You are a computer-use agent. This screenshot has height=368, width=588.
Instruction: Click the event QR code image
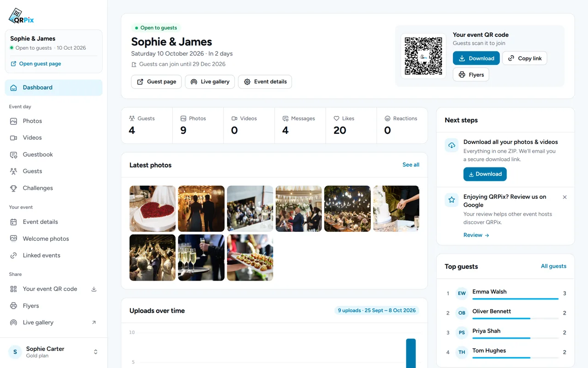[423, 56]
